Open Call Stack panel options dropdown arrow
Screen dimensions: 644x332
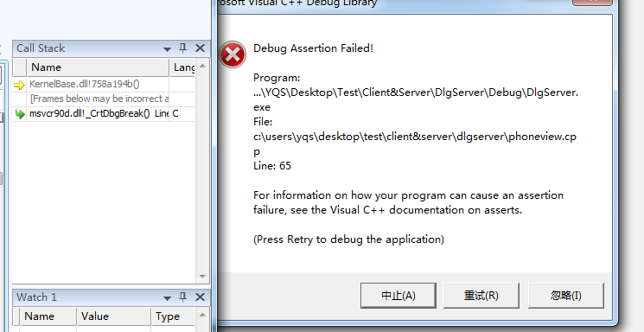point(167,49)
